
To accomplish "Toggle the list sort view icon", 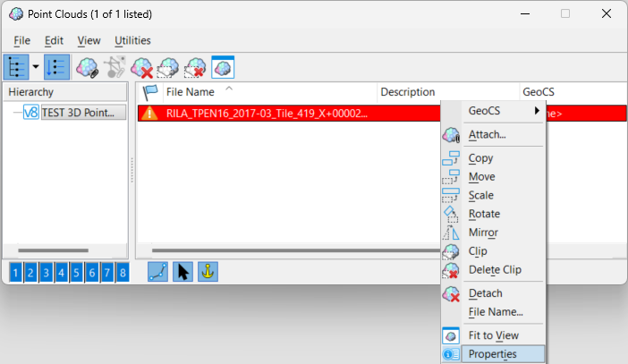I will click(x=56, y=67).
